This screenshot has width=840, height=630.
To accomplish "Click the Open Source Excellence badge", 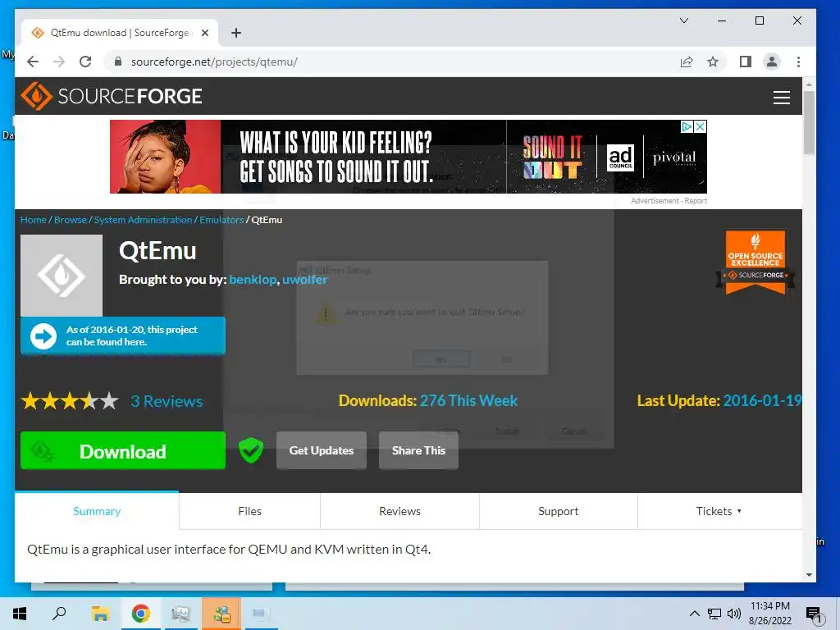I will (756, 262).
